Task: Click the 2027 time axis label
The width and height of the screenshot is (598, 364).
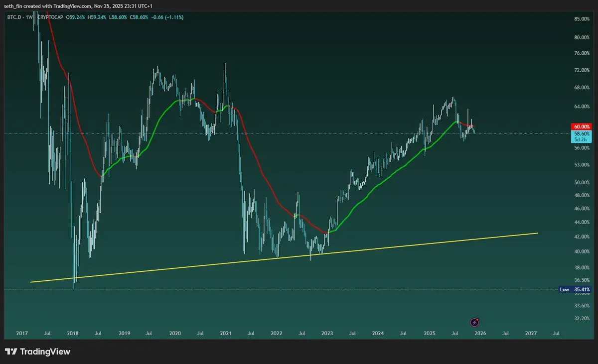Action: (531, 333)
